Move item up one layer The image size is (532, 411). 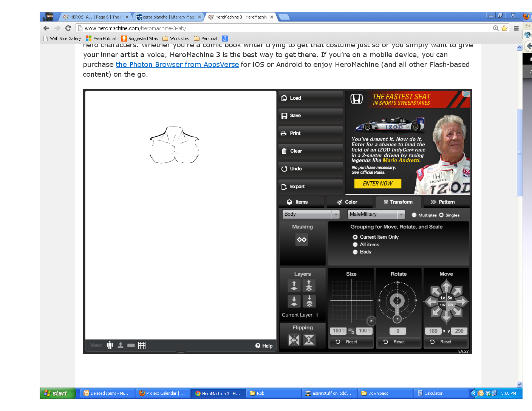pyautogui.click(x=294, y=286)
